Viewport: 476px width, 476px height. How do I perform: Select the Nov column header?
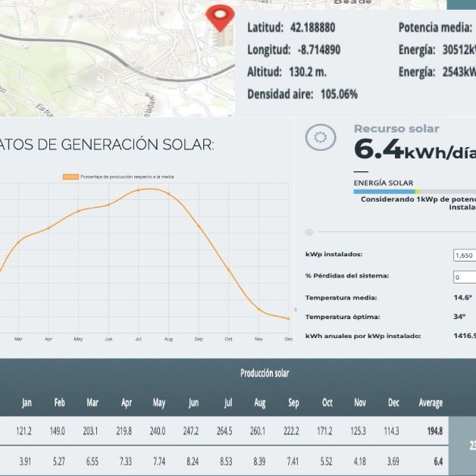tap(360, 402)
